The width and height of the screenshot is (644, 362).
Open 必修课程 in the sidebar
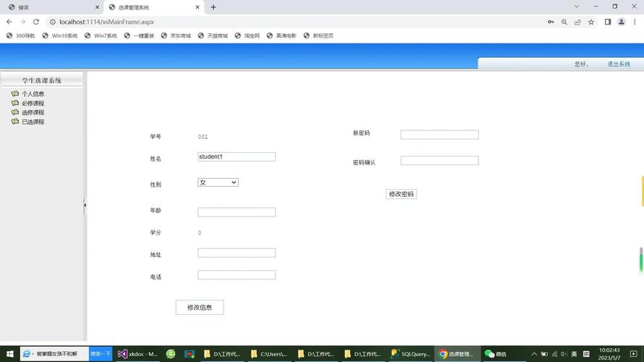[x=33, y=103]
